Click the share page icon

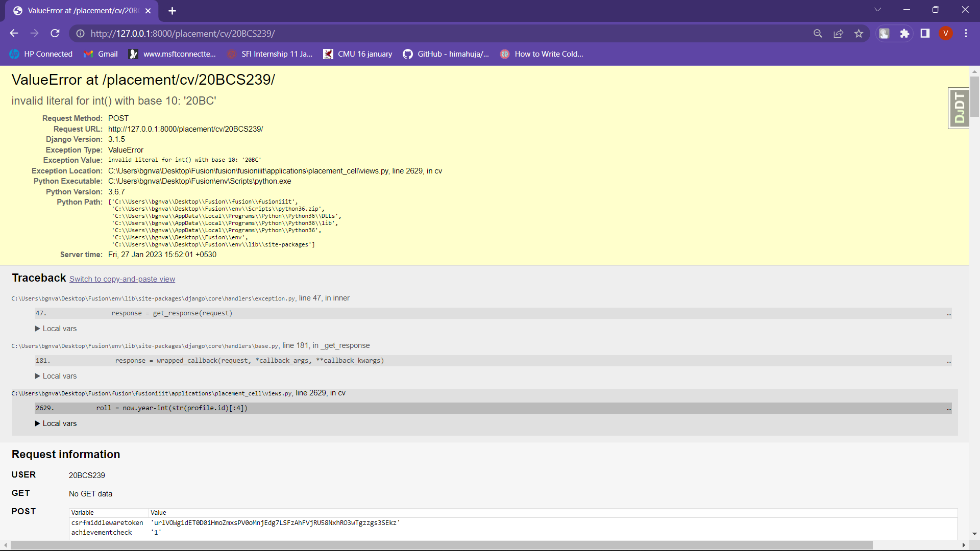click(x=838, y=33)
